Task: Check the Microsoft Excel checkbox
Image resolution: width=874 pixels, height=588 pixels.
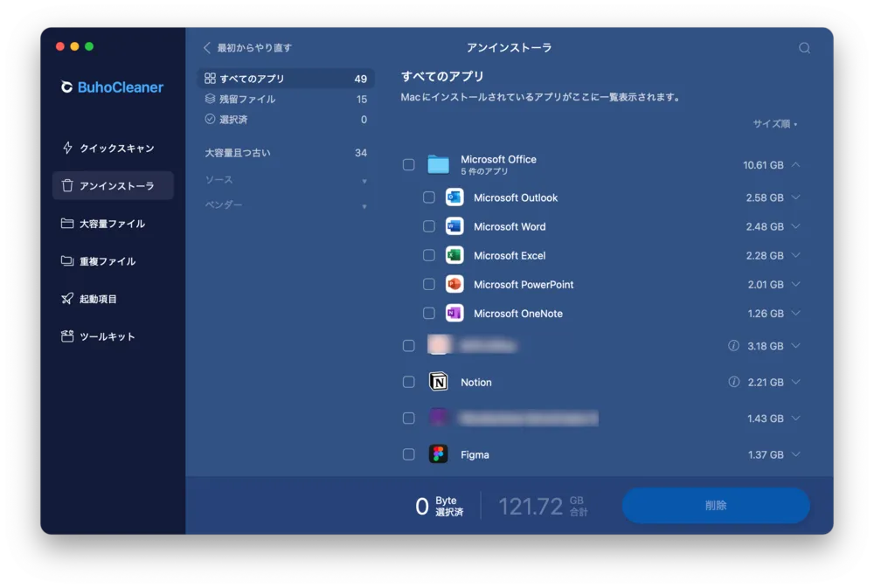Action: [428, 255]
